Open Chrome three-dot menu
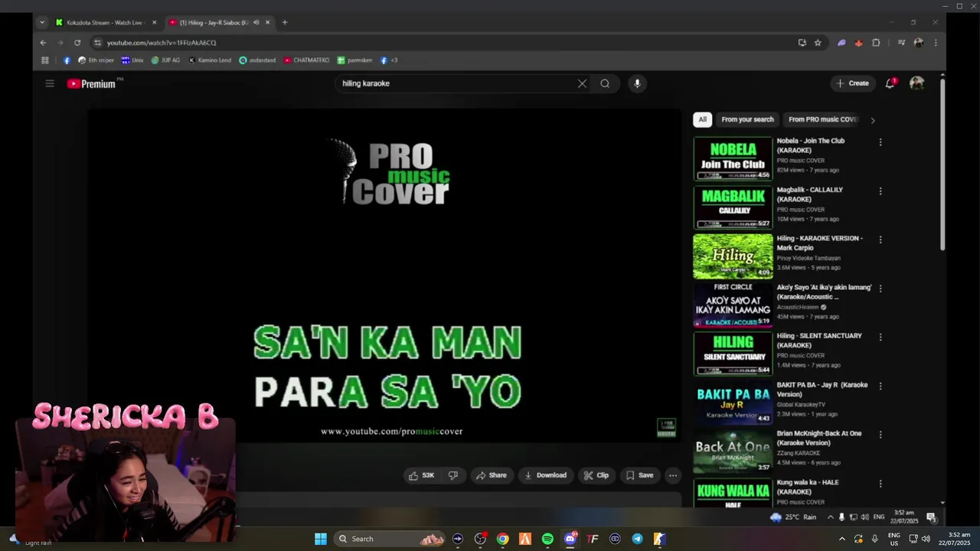Image resolution: width=980 pixels, height=551 pixels. tap(935, 43)
